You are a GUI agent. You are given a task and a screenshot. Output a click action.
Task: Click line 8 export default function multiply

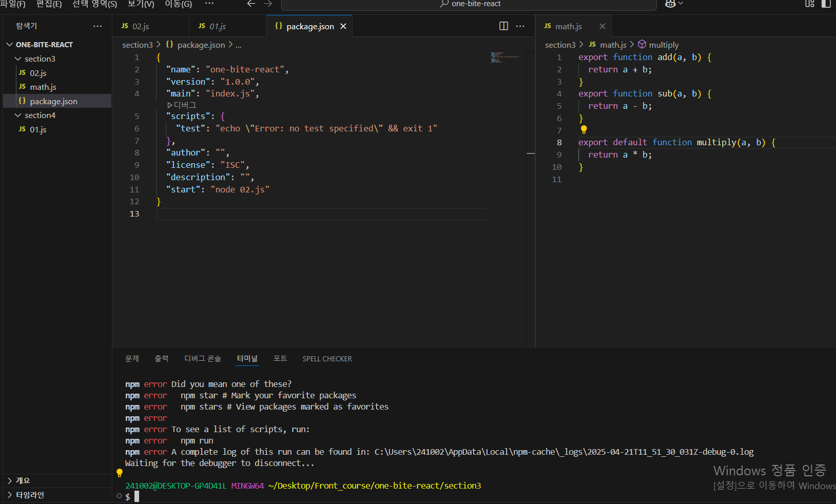click(x=677, y=143)
